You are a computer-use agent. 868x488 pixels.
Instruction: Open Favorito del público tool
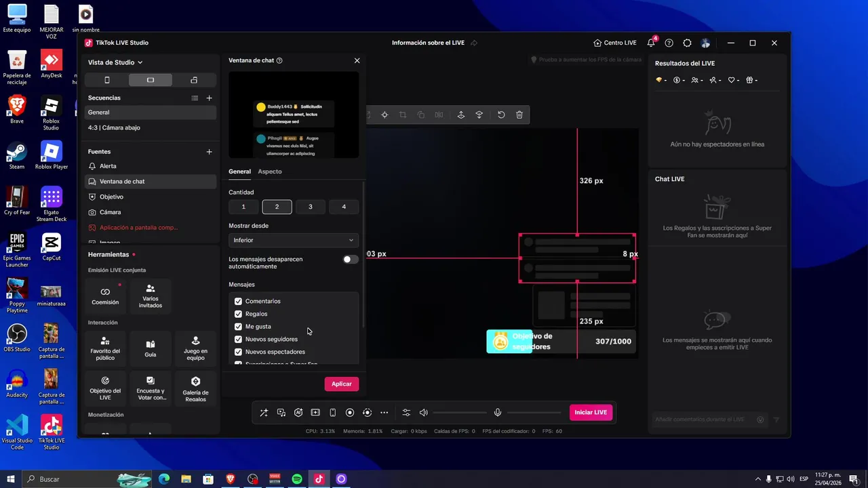tap(105, 349)
